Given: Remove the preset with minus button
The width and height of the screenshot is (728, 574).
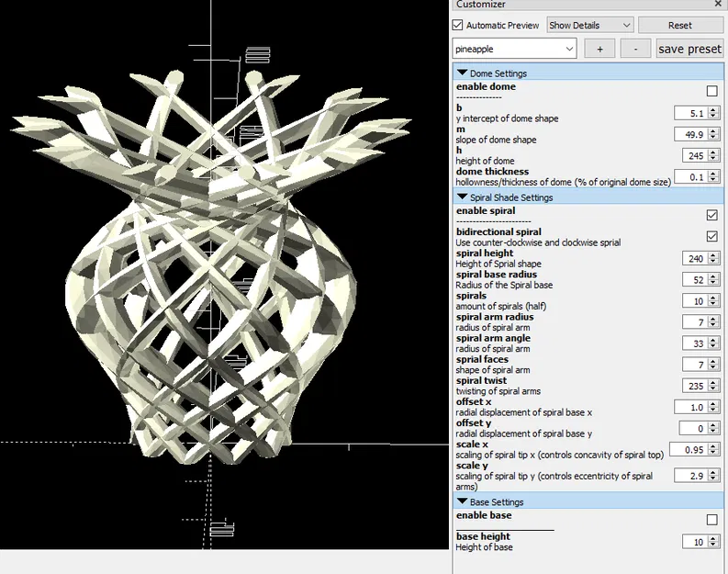Looking at the screenshot, I should [x=635, y=49].
